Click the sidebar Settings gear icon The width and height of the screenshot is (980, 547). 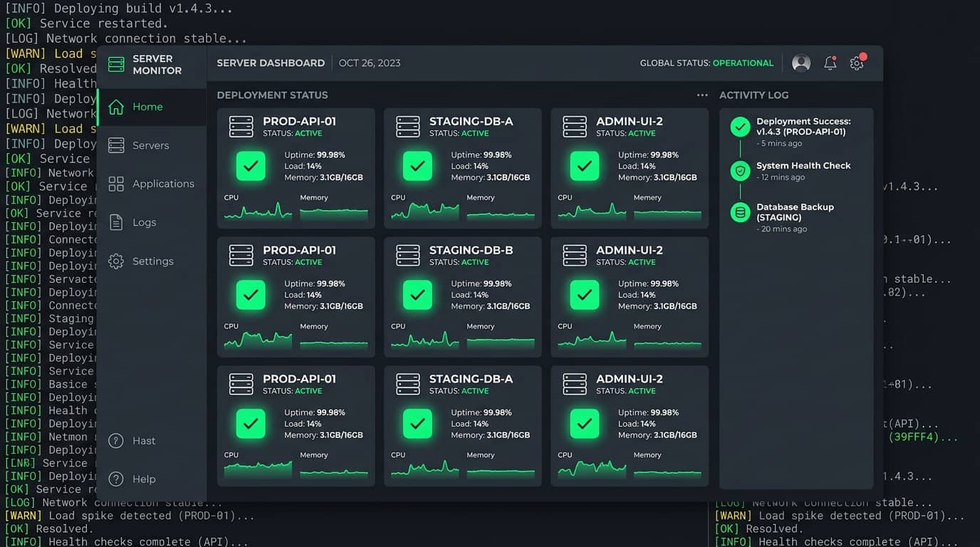[x=116, y=261]
